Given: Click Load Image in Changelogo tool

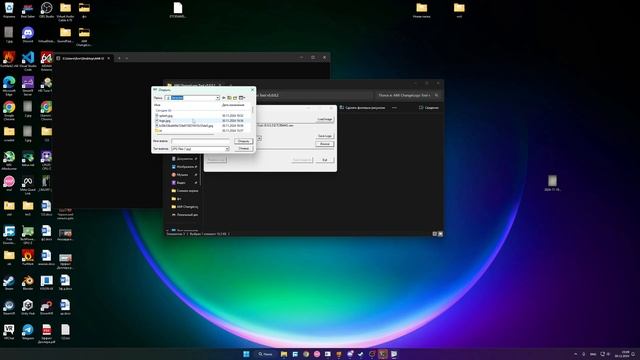Looking at the screenshot, I should pos(325,119).
